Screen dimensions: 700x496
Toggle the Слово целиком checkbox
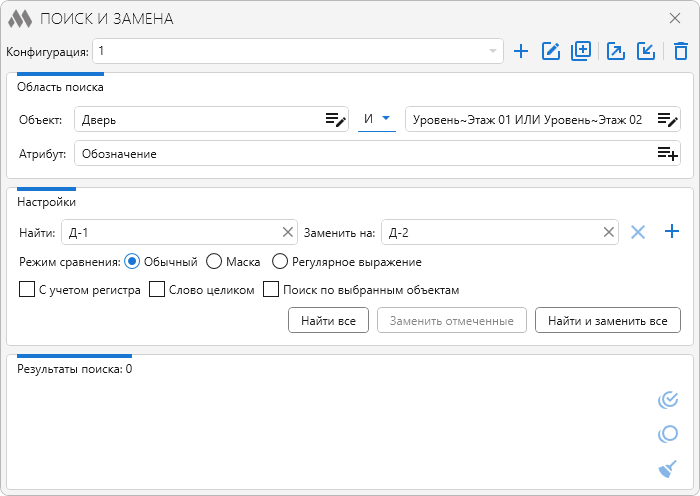[x=157, y=290]
